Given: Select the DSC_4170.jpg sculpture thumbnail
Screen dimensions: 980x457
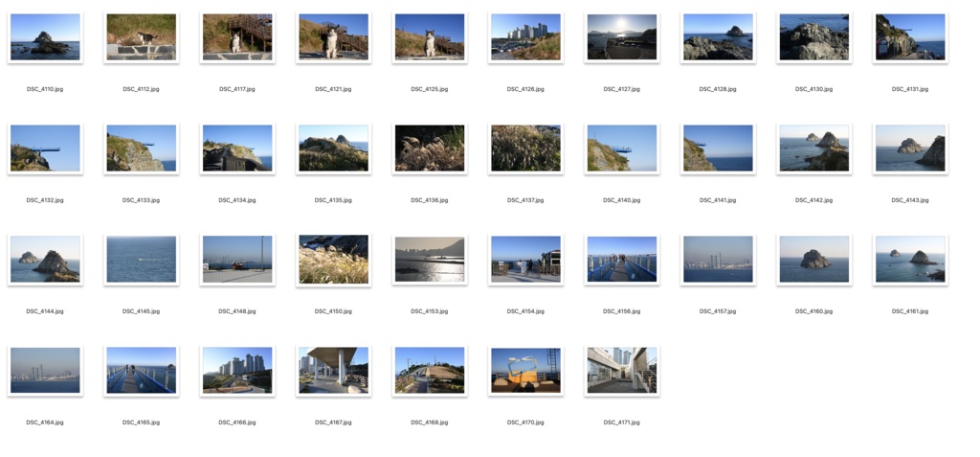Looking at the screenshot, I should coord(525,371).
